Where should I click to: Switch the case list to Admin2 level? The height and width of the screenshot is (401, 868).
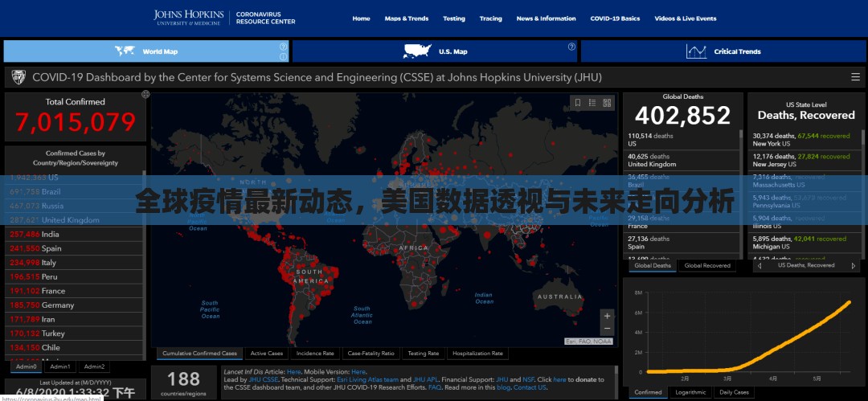click(x=94, y=366)
